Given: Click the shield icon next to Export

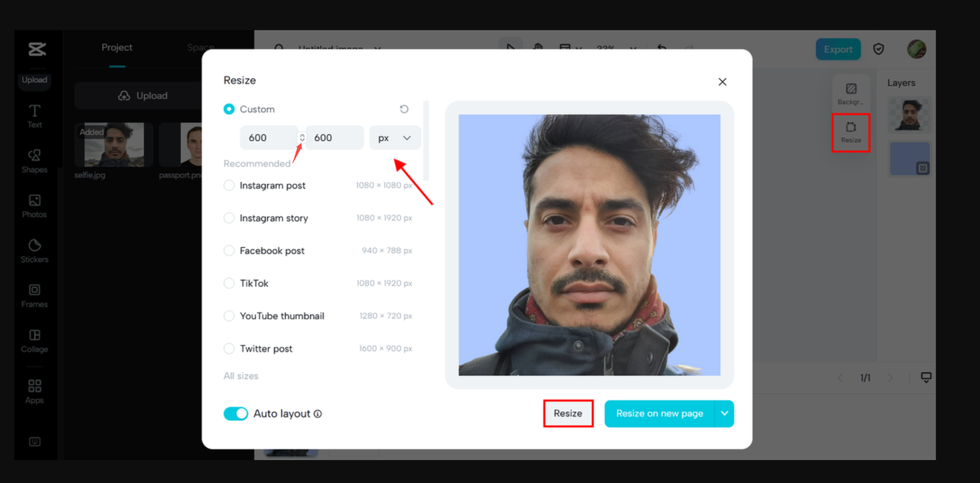Looking at the screenshot, I should [879, 49].
